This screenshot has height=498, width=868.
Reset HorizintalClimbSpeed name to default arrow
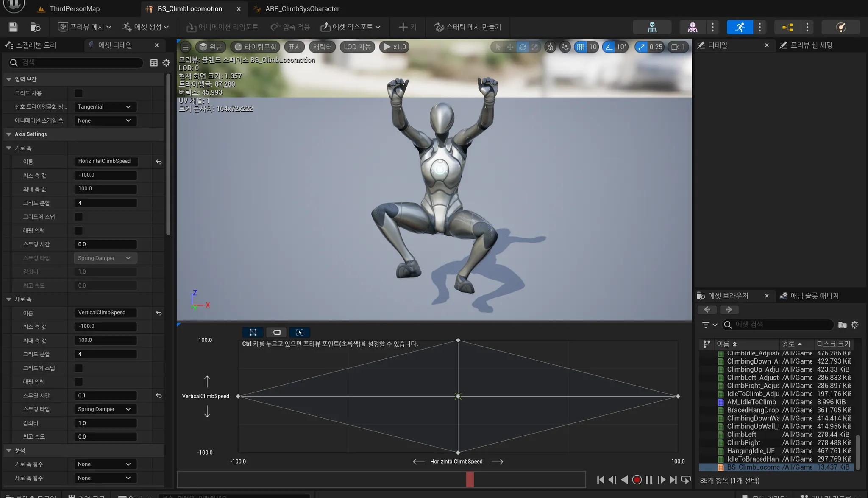click(x=159, y=162)
